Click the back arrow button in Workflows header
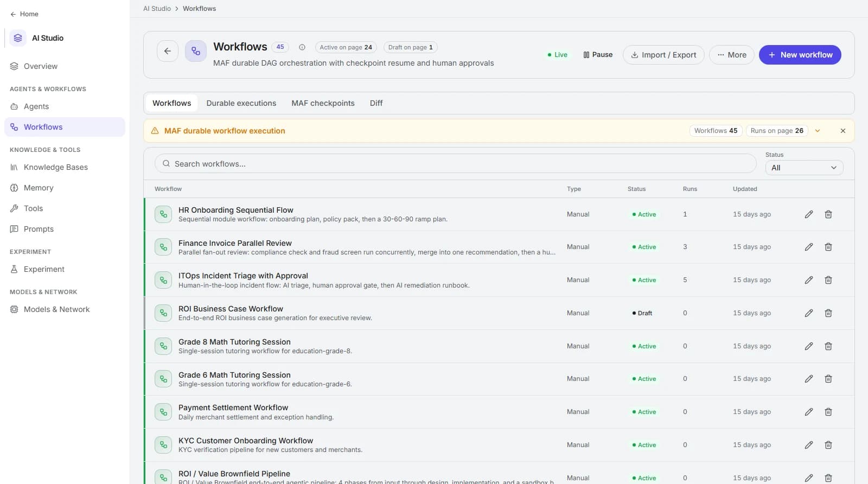868x484 pixels. 168,51
